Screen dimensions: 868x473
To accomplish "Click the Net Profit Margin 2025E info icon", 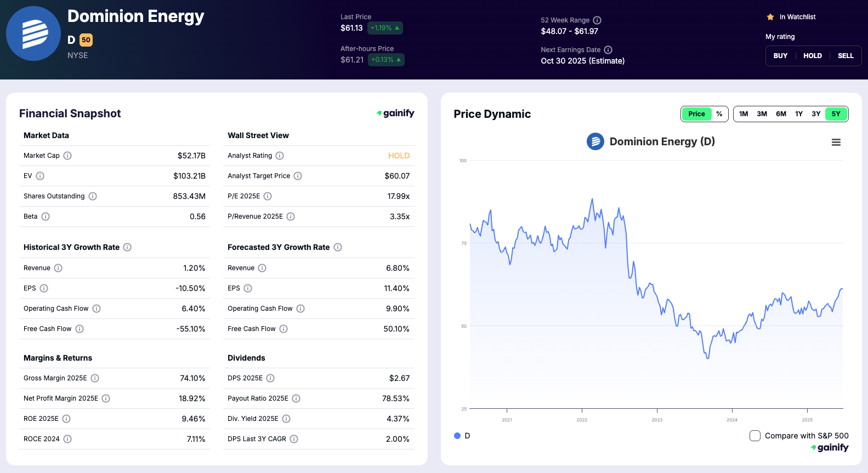I will pos(106,398).
